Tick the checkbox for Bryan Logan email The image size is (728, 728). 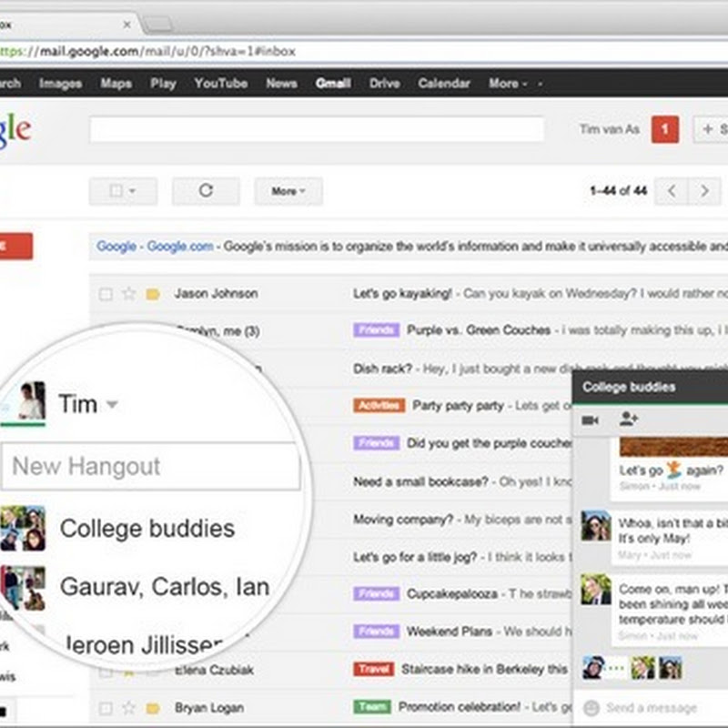click(x=106, y=709)
